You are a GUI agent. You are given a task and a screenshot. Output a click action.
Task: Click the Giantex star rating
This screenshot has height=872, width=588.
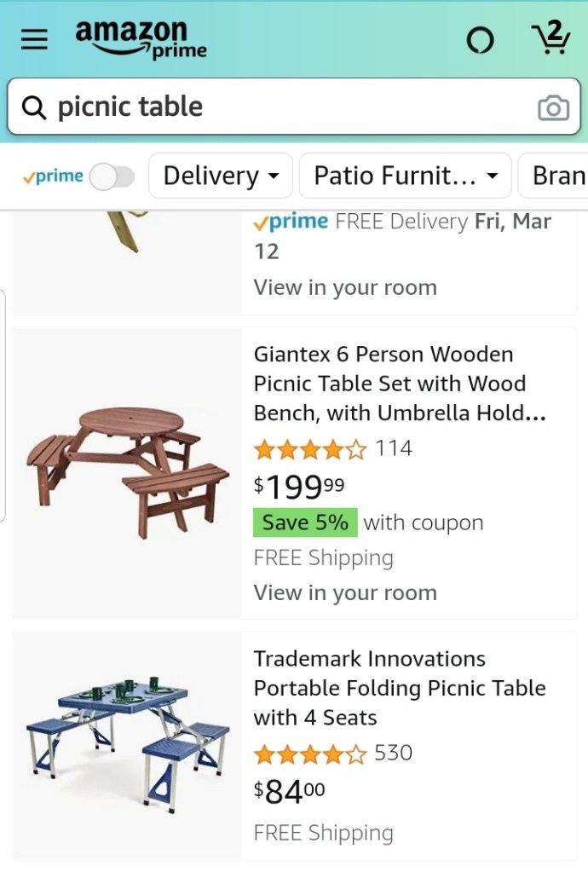(x=310, y=448)
